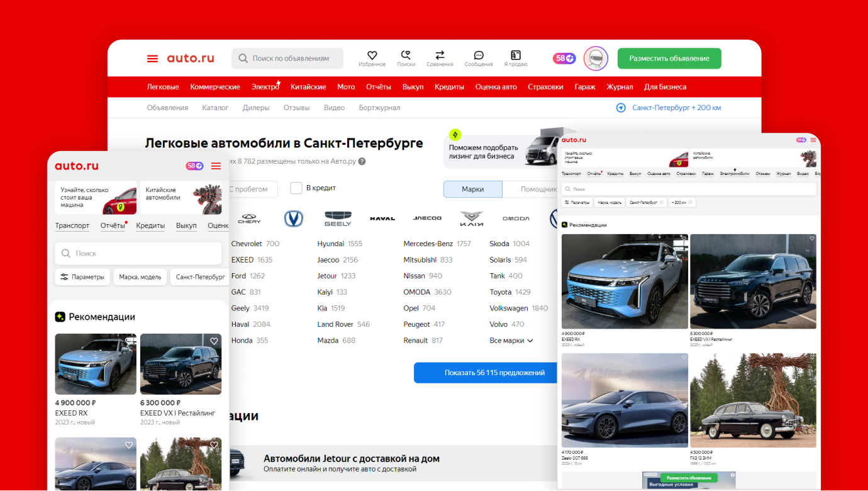Open Поиски saved searches icon

tap(406, 55)
